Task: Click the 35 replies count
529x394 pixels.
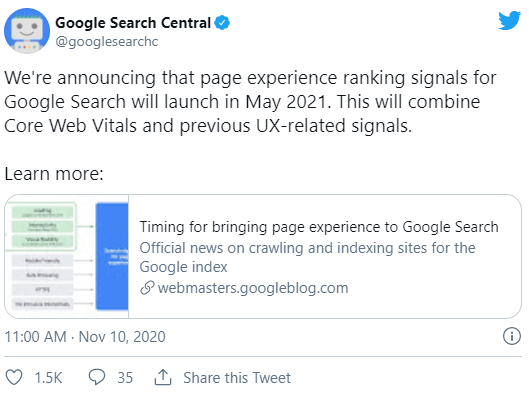Action: click(125, 378)
